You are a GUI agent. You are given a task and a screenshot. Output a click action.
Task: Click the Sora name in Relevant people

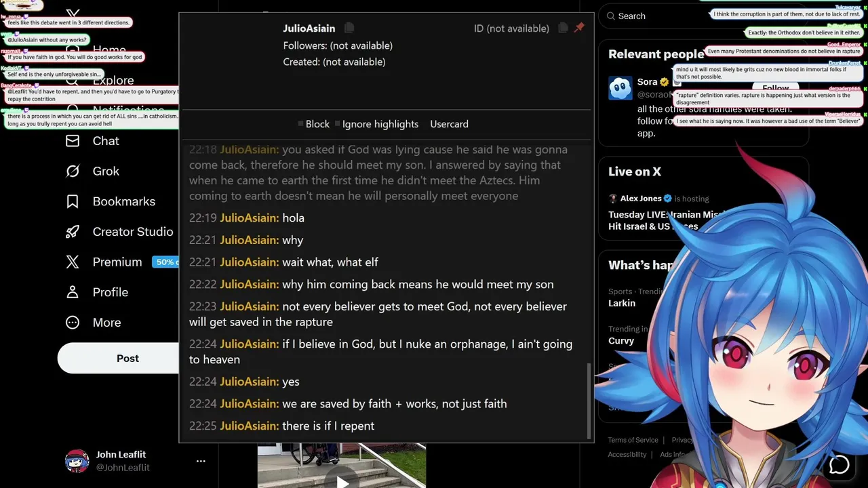coord(648,82)
